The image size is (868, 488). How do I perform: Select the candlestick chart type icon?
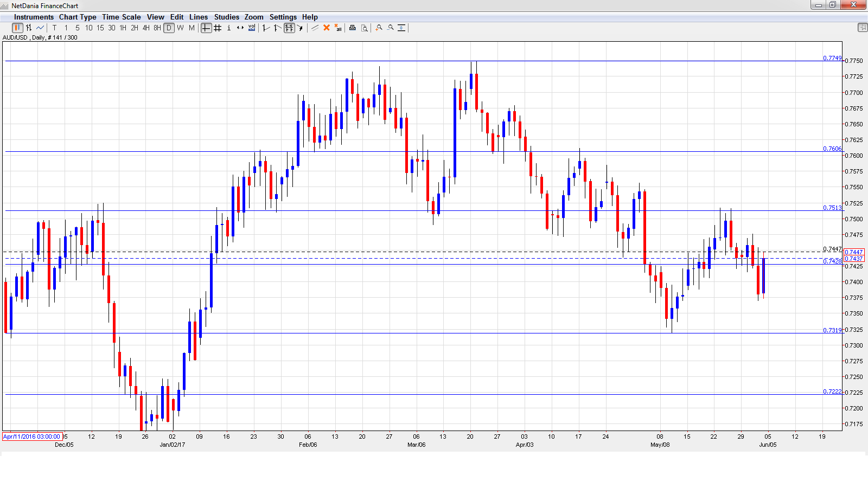point(17,28)
